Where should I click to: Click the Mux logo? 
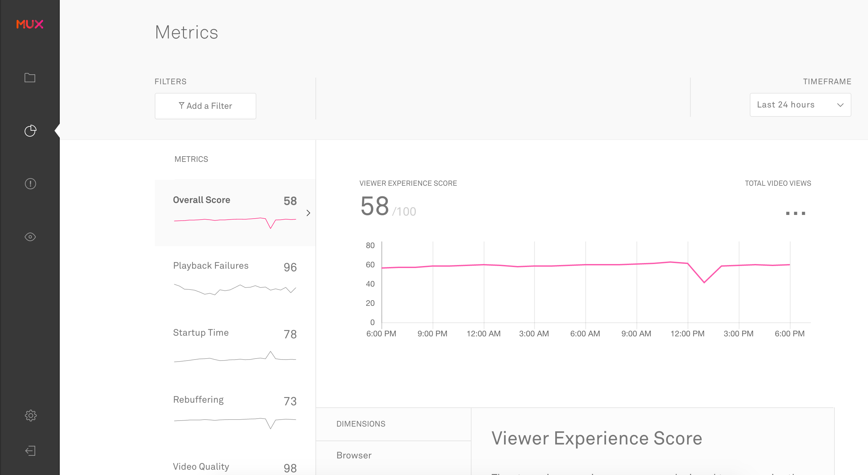(30, 24)
